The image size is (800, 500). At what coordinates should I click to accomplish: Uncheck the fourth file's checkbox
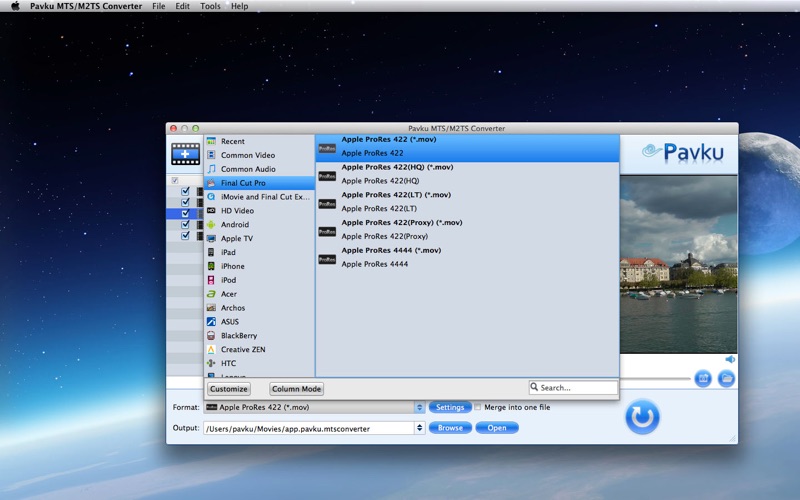pos(185,224)
